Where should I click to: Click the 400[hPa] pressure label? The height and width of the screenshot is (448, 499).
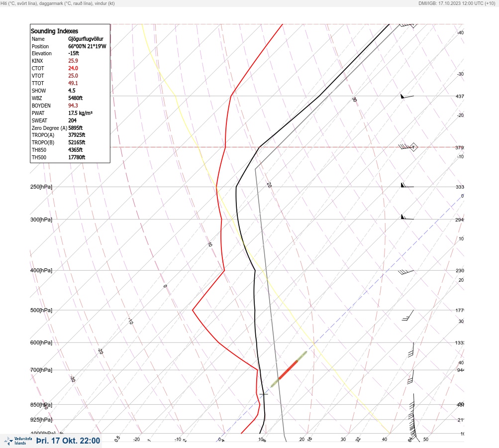41,271
